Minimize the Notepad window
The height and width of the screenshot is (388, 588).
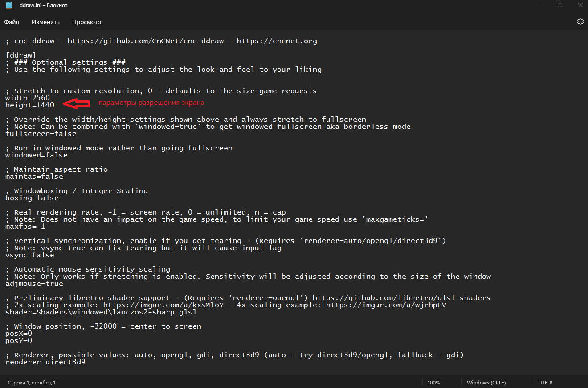point(539,5)
